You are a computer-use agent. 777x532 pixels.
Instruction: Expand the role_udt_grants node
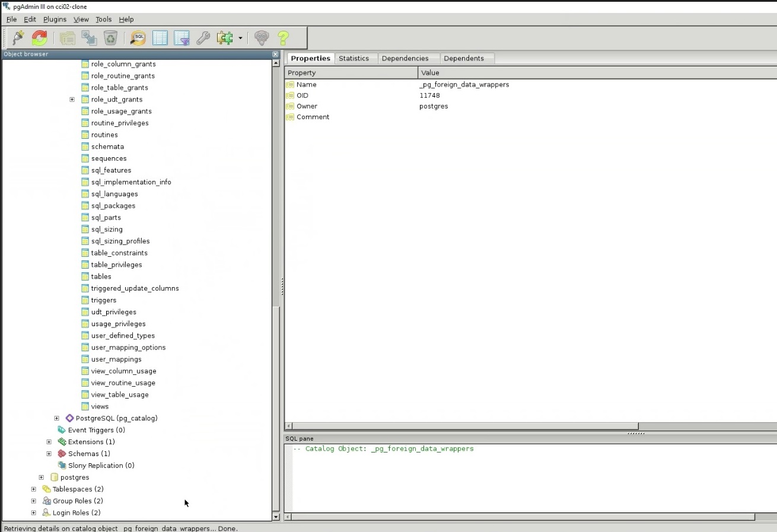(72, 99)
